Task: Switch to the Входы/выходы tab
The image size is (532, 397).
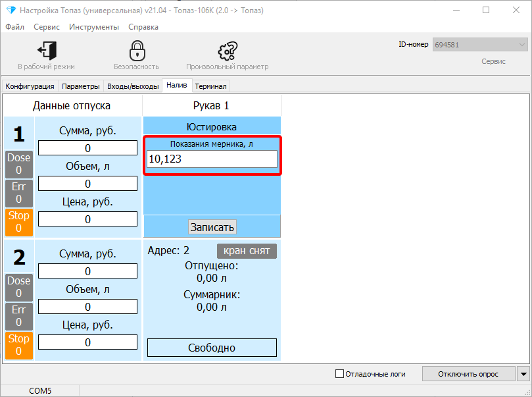Action: (x=133, y=86)
